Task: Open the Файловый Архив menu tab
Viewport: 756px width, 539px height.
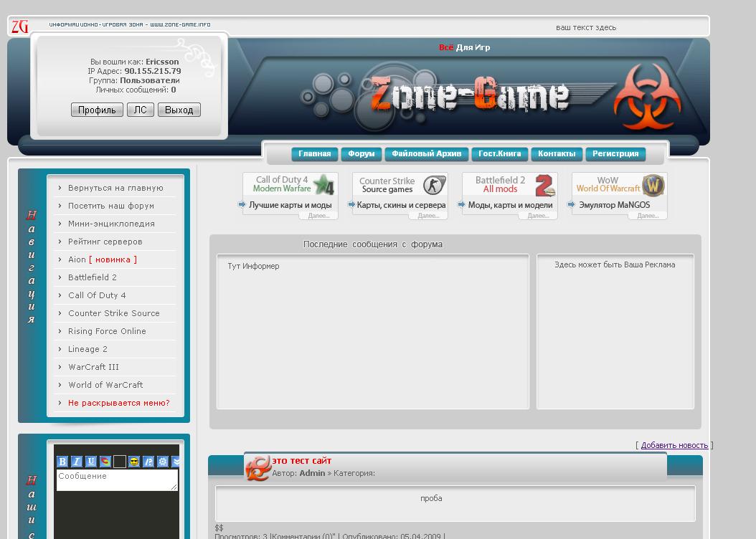Action: 426,153
